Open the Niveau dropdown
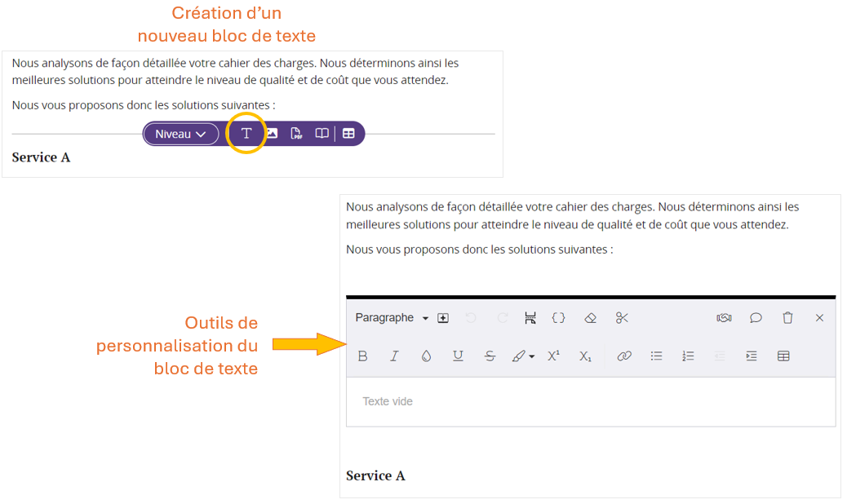This screenshot has height=504, width=847. point(181,134)
